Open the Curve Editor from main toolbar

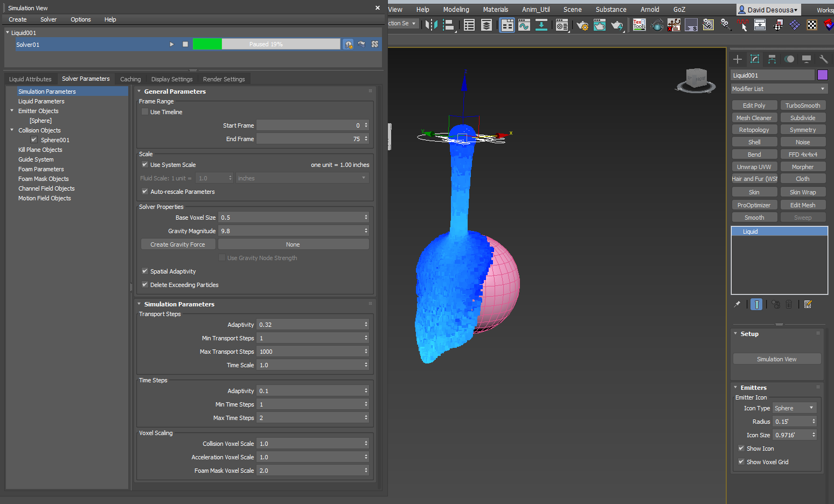[524, 25]
